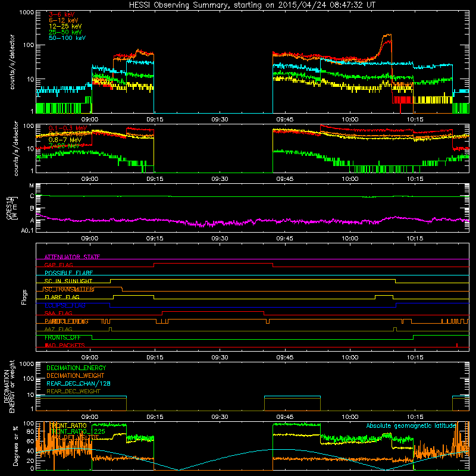
Task: Click the BAD_PACKETS flag label
Action: (65, 345)
